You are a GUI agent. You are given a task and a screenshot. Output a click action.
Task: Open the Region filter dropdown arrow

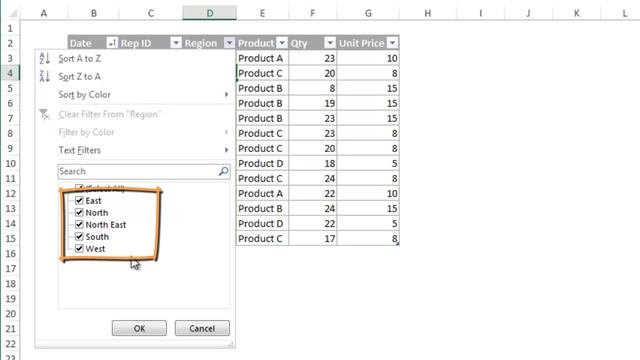[229, 43]
